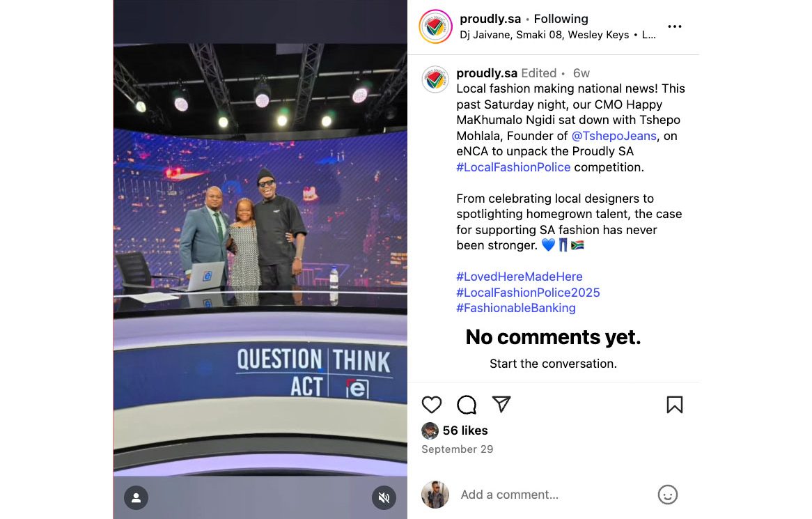Viewport: 812px width, 519px height.
Task: Open the three-dot more options menu
Action: pyautogui.click(x=674, y=26)
